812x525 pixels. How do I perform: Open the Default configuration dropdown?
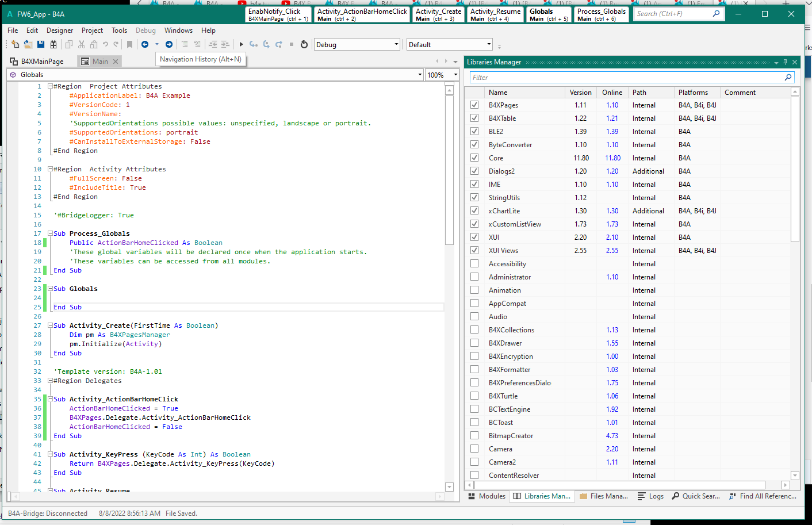[489, 44]
